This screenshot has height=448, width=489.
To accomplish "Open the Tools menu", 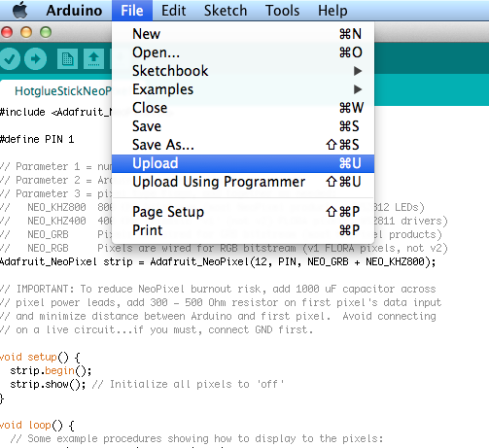I will tap(282, 11).
